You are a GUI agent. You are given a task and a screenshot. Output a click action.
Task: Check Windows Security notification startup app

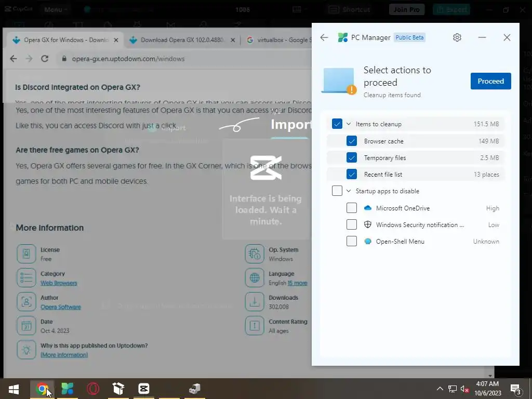point(352,224)
